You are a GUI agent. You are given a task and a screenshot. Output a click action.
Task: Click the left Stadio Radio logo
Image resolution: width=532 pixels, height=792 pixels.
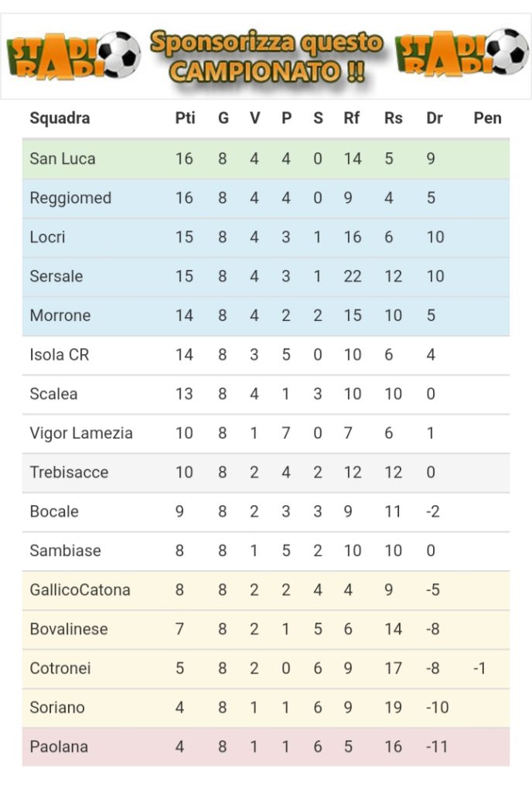[x=73, y=56]
